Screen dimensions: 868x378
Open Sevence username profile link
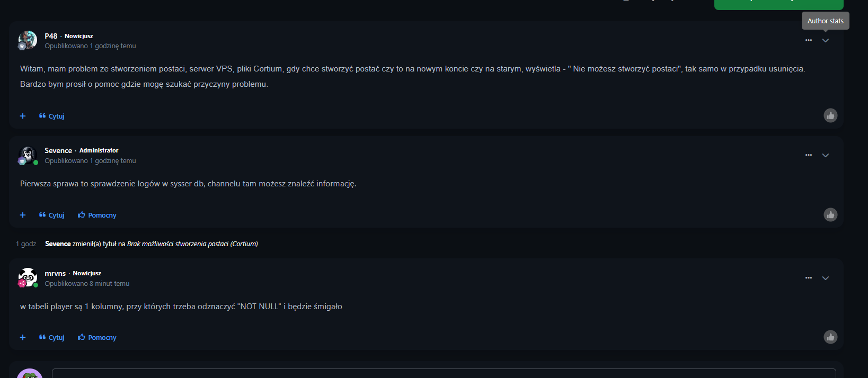pos(58,150)
